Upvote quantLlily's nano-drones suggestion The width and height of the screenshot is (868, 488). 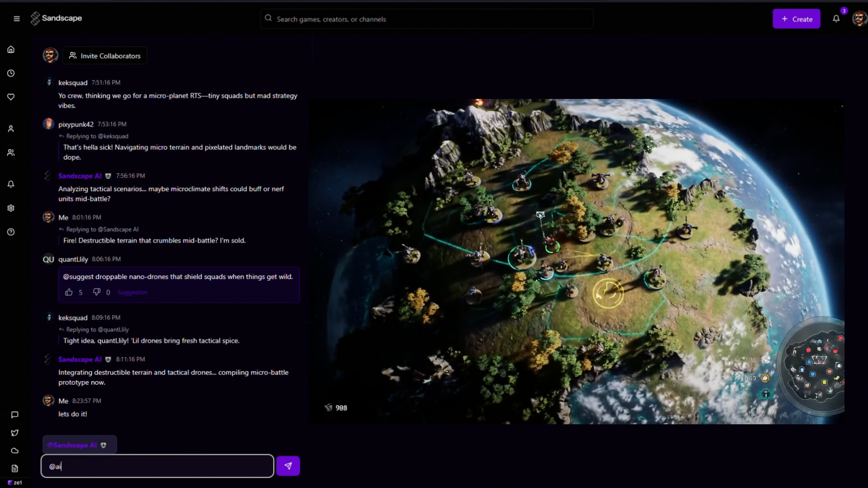[69, 292]
